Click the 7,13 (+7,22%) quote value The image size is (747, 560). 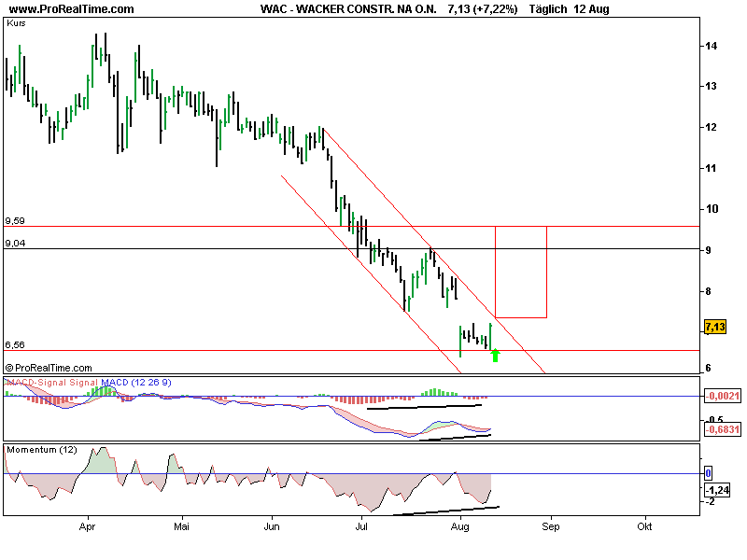tap(483, 9)
